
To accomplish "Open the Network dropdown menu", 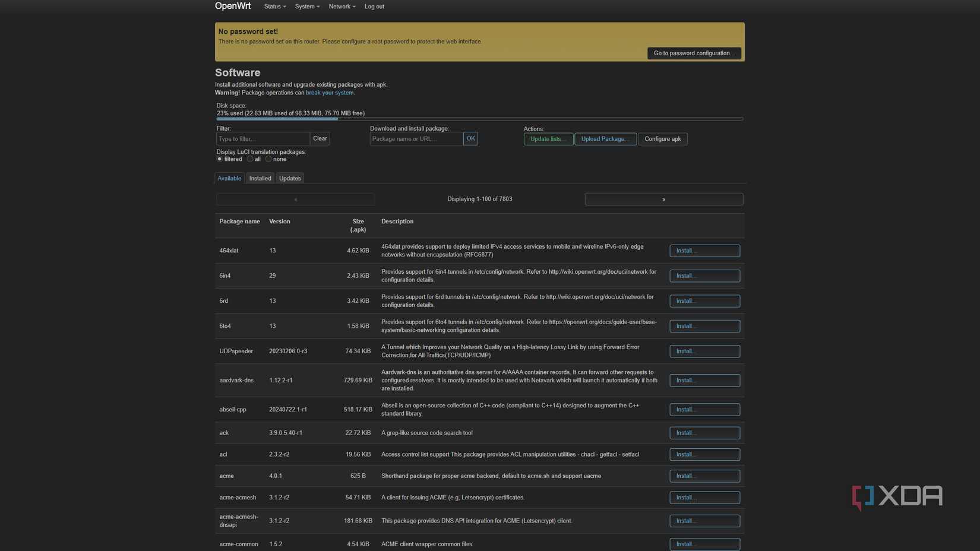I will pos(342,7).
